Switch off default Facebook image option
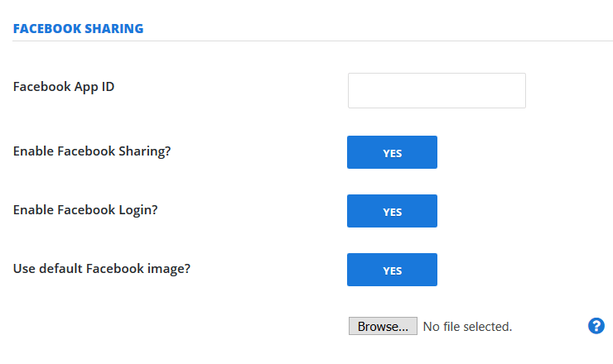613x364 pixels. (392, 270)
